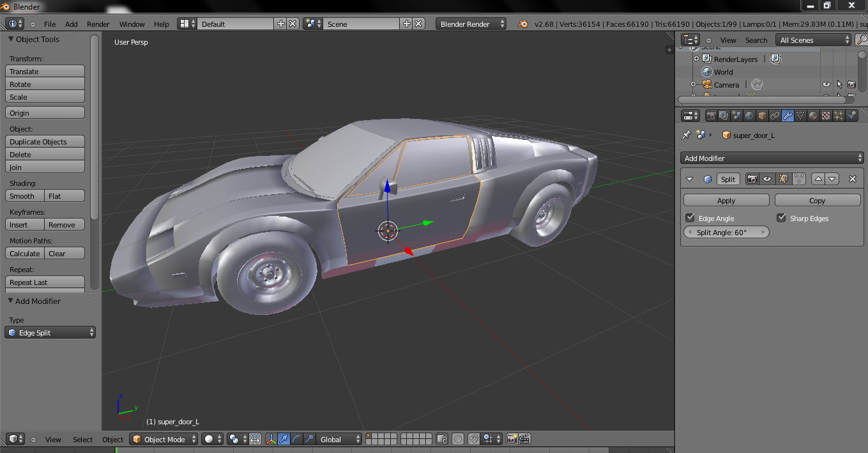Toggle modifier edit mode display icon
This screenshot has width=868, height=453.
tap(783, 179)
